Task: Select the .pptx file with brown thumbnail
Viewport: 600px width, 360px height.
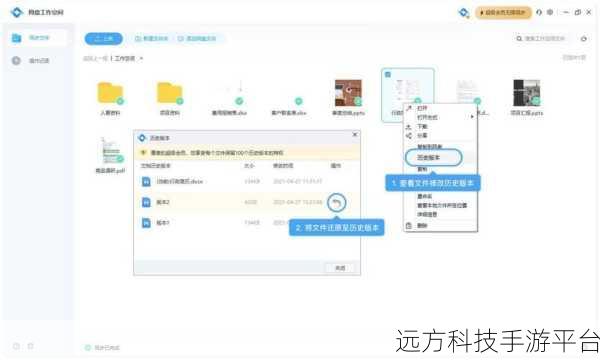Action: click(x=348, y=98)
